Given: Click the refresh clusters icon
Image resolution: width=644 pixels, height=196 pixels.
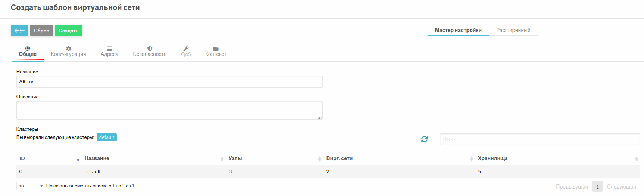Looking at the screenshot, I should point(424,139).
